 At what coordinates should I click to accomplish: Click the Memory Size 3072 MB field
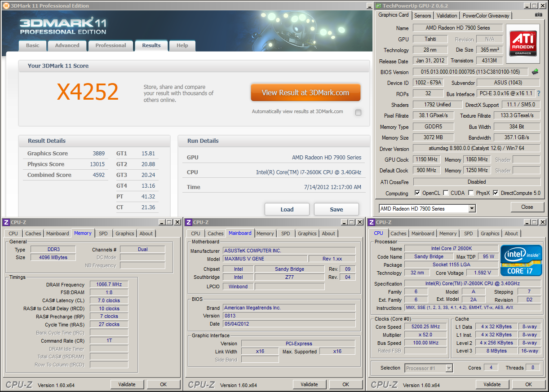point(433,138)
